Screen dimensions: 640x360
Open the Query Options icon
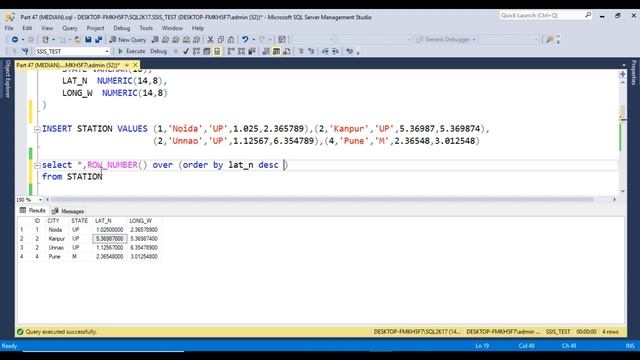207,51
